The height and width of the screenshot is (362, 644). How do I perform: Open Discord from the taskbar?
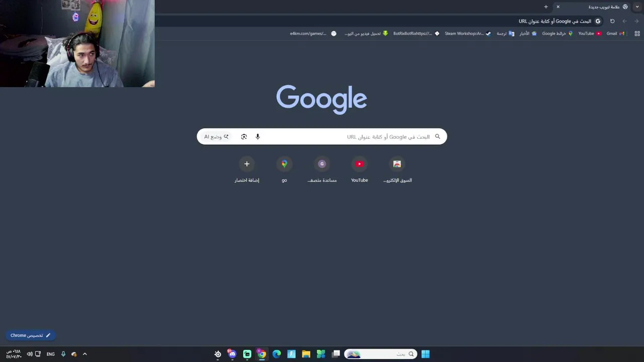(232, 354)
